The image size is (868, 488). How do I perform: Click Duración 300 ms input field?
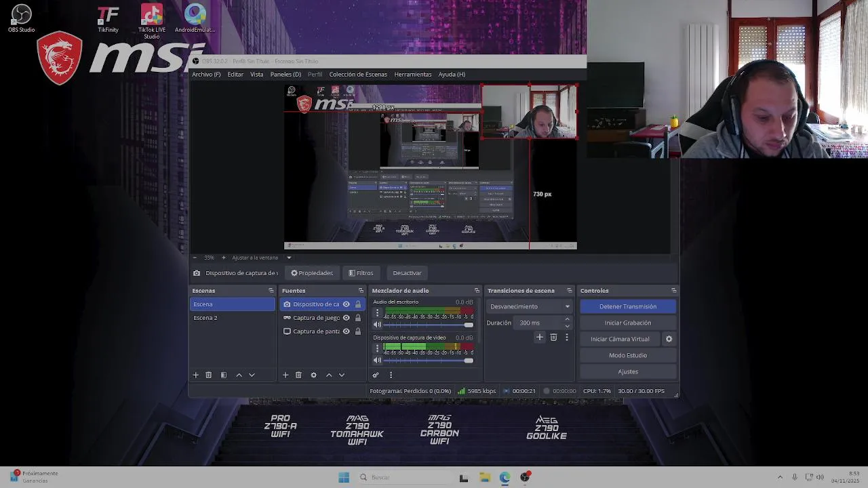(539, 323)
